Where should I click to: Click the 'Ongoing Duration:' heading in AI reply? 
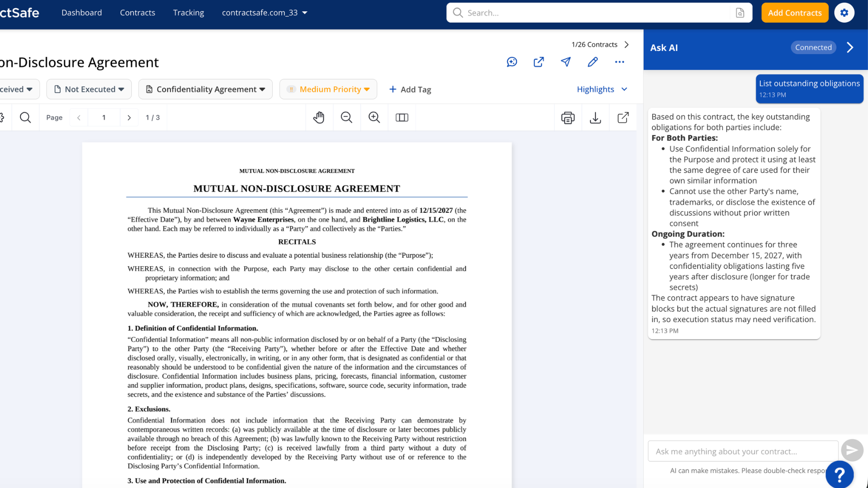tap(688, 234)
